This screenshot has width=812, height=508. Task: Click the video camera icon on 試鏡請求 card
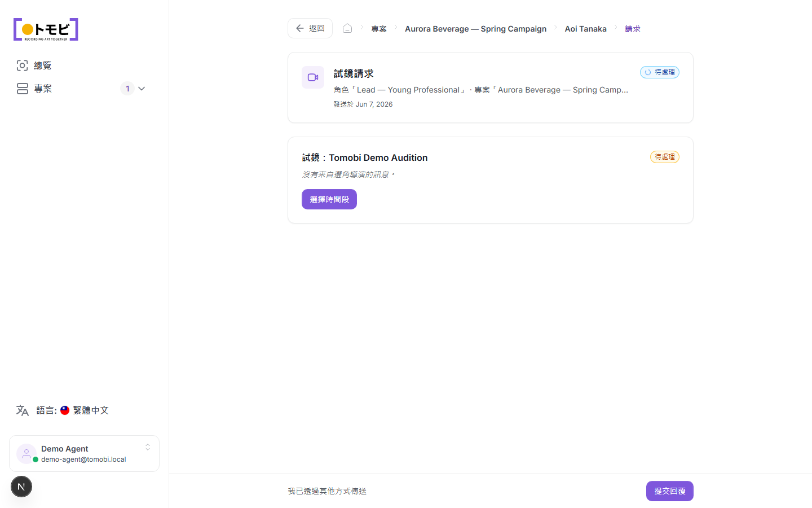pyautogui.click(x=313, y=77)
